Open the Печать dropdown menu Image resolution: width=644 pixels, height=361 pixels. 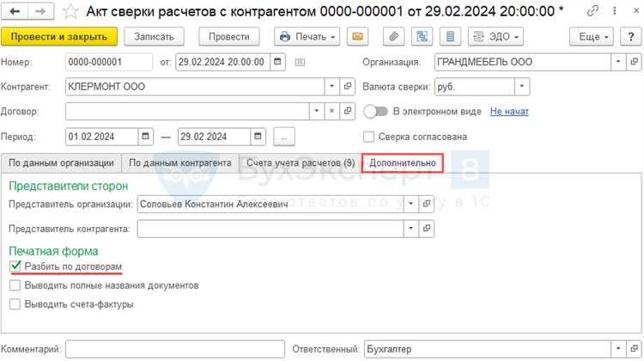coord(307,37)
